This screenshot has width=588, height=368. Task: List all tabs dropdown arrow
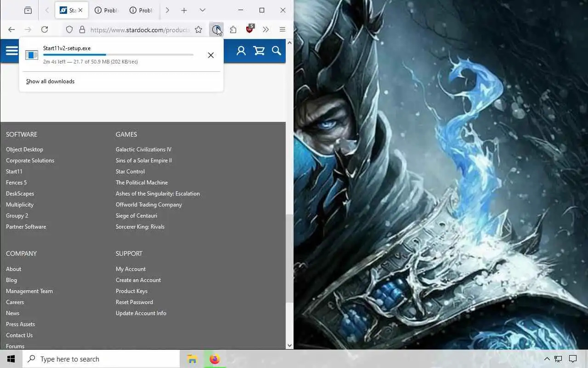[x=203, y=10]
